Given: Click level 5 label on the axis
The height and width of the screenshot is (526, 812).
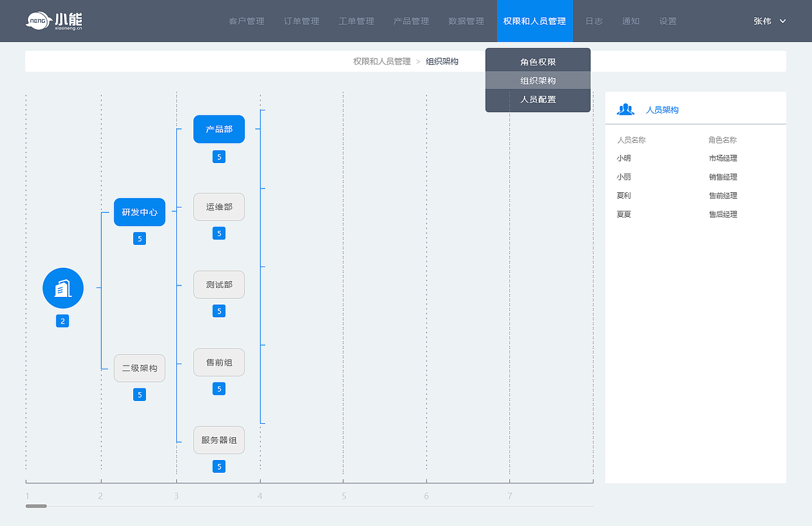Looking at the screenshot, I should pos(344,496).
